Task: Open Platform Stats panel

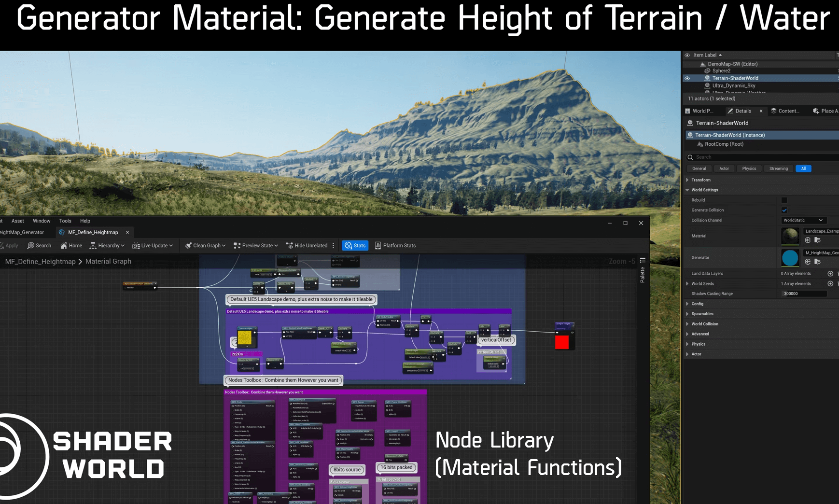Action: (x=395, y=245)
